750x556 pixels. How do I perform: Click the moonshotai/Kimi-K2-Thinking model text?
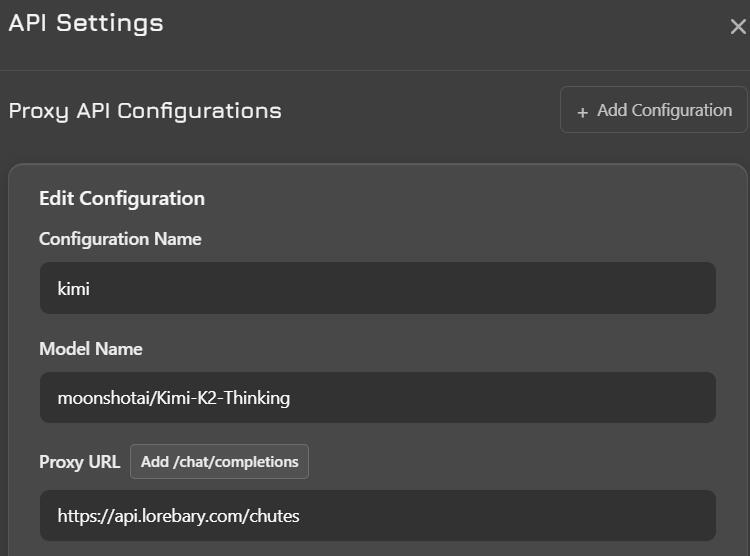(173, 398)
